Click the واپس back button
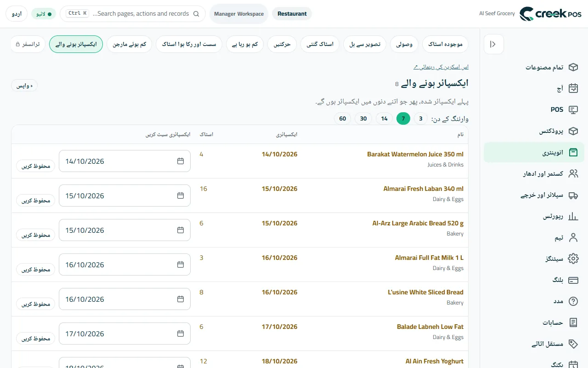The width and height of the screenshot is (588, 368). [x=24, y=86]
